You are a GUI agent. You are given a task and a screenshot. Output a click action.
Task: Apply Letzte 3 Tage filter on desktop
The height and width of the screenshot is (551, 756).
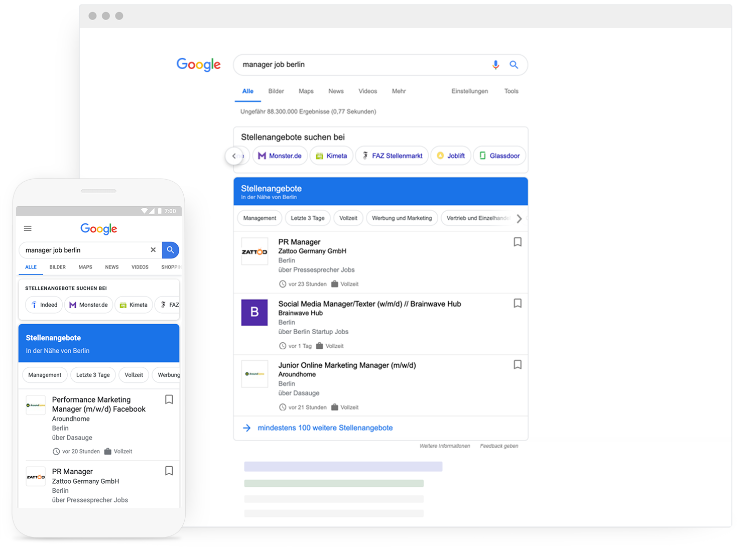[308, 218]
